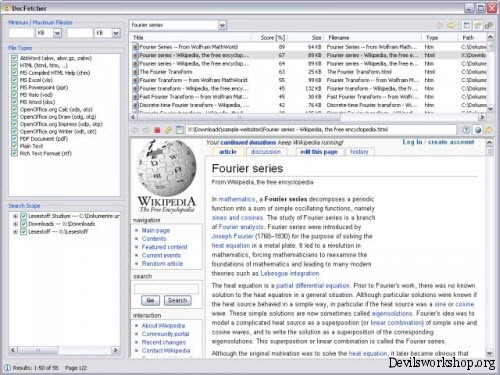Click the rightmost yellow arrow preview icon

click(489, 130)
